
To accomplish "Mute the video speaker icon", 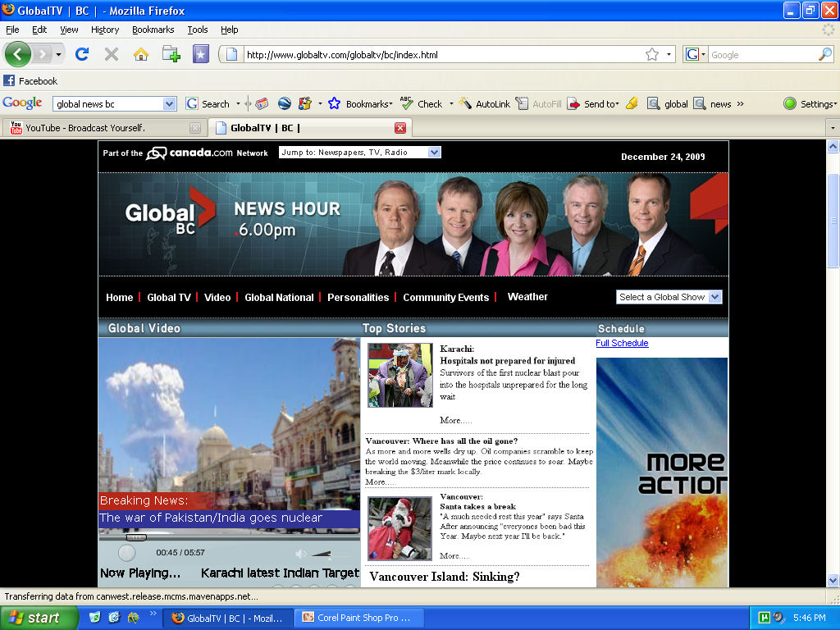I will (x=301, y=554).
